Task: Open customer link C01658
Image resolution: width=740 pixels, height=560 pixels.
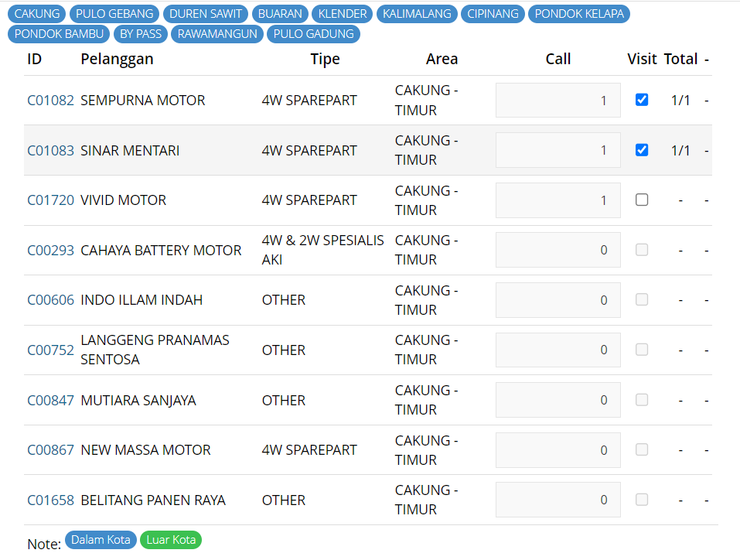Action: [x=50, y=500]
